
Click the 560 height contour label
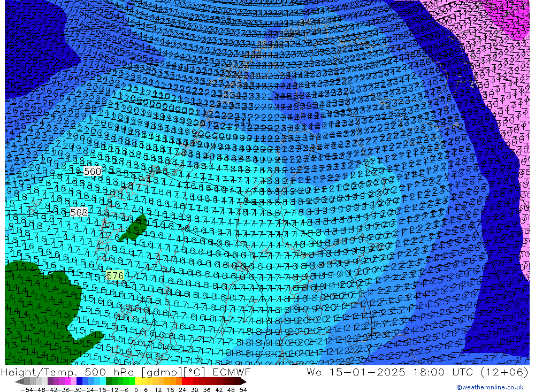pos(93,171)
